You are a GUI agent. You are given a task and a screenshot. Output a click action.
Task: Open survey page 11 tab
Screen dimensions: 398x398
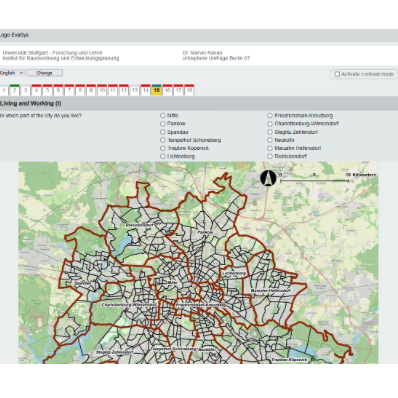[x=113, y=90]
